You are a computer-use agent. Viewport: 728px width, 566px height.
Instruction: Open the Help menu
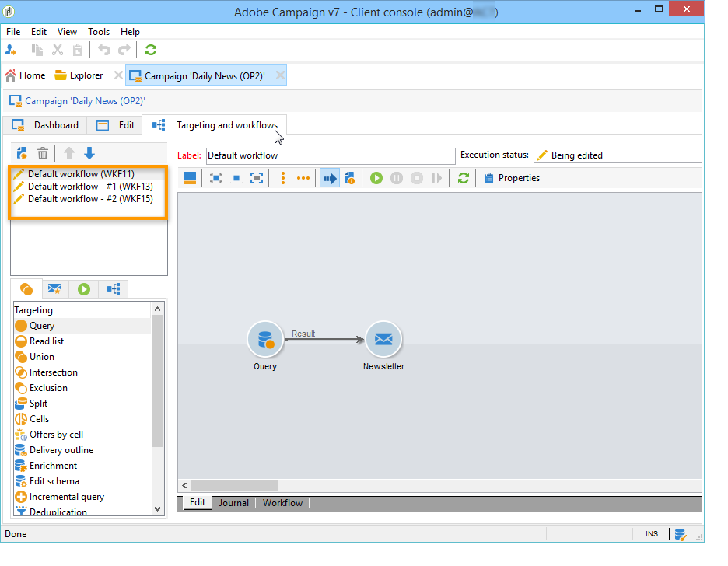[x=130, y=32]
